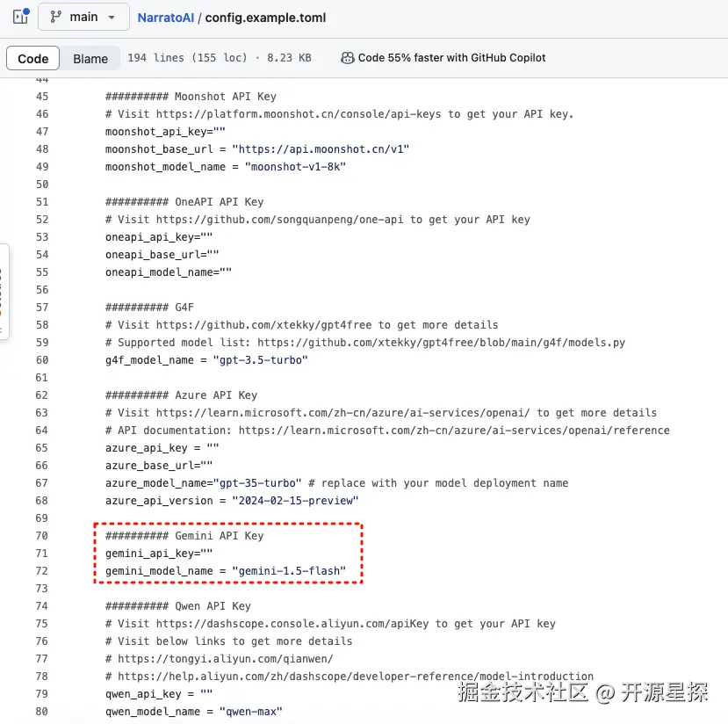Click the gemini_api_key line
Image resolution: width=728 pixels, height=724 pixels.
pos(159,554)
